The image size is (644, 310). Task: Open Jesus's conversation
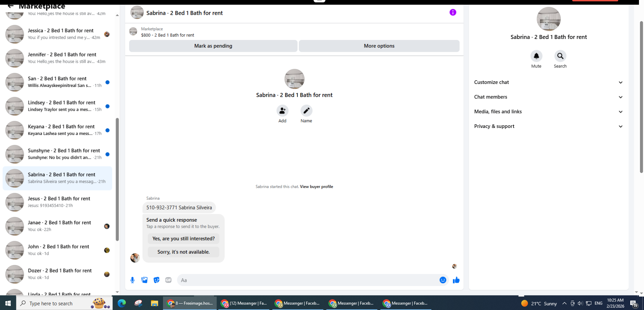57,202
